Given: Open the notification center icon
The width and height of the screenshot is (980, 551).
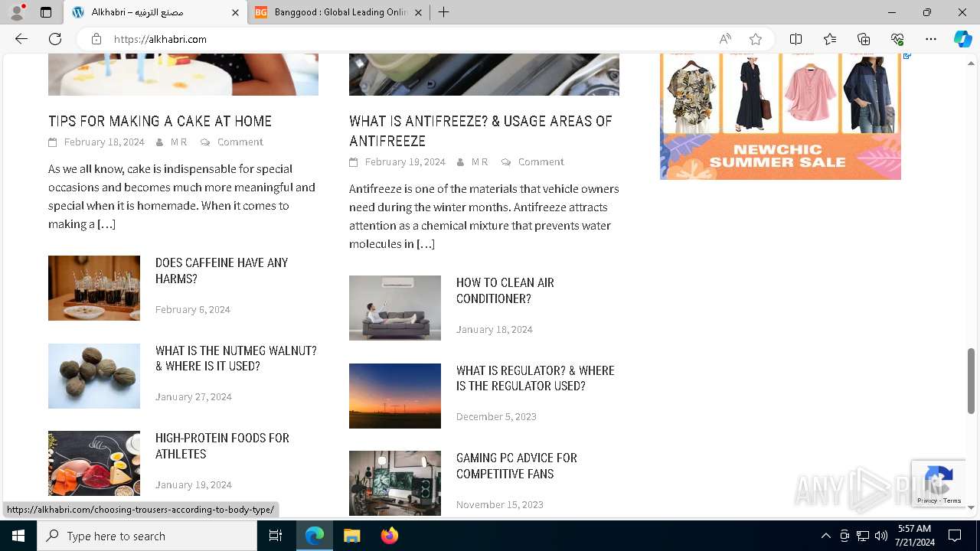Looking at the screenshot, I should (x=955, y=536).
